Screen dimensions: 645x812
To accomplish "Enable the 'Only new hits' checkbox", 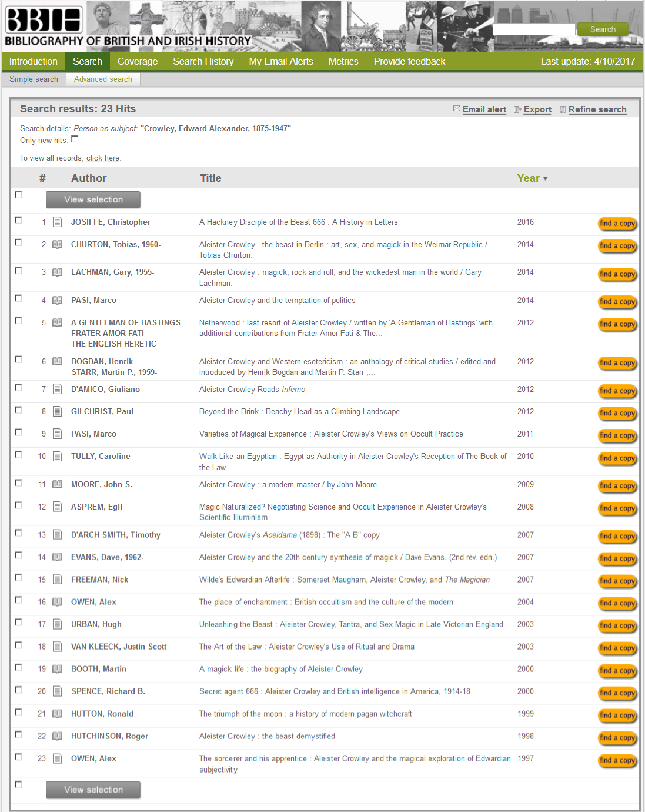I will (75, 139).
